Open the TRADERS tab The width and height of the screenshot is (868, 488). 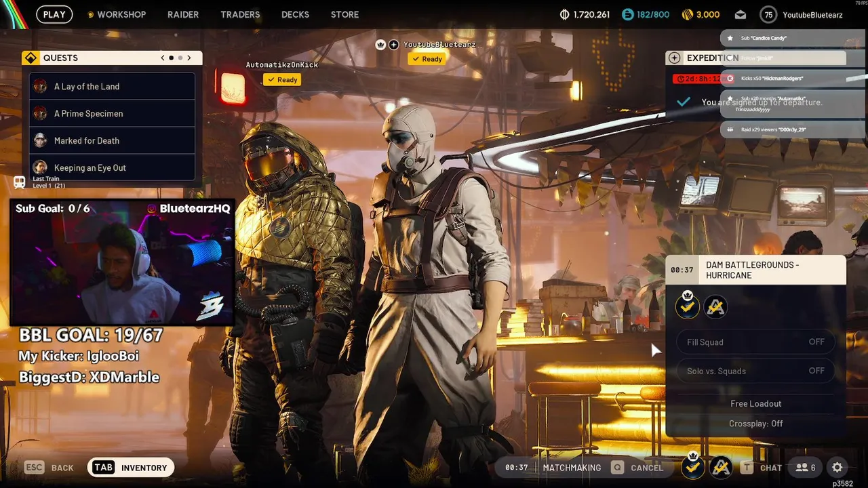click(240, 14)
